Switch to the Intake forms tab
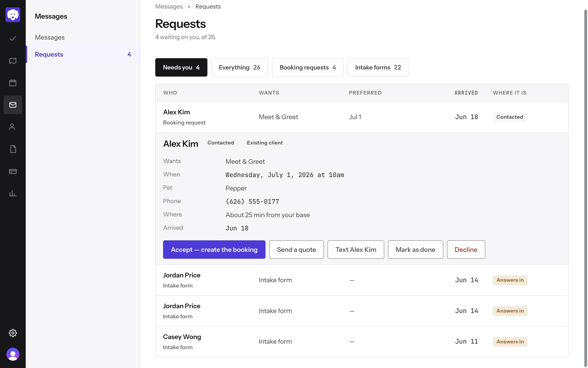Viewport: 588px width, 368px height. tap(378, 67)
